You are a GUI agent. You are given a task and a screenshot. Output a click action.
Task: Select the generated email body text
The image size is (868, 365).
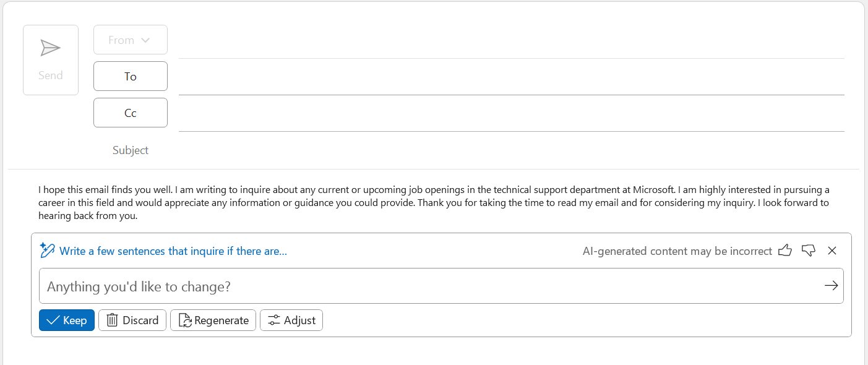click(x=433, y=202)
